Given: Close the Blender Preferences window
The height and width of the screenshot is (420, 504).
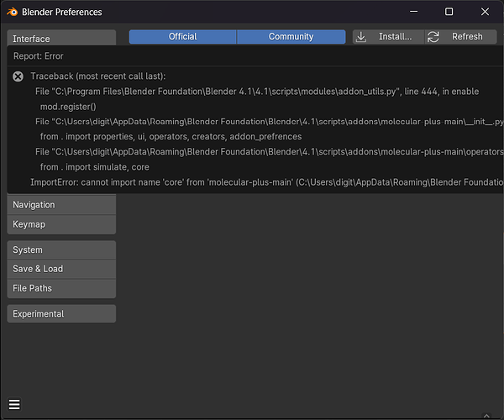Looking at the screenshot, I should tap(485, 12).
